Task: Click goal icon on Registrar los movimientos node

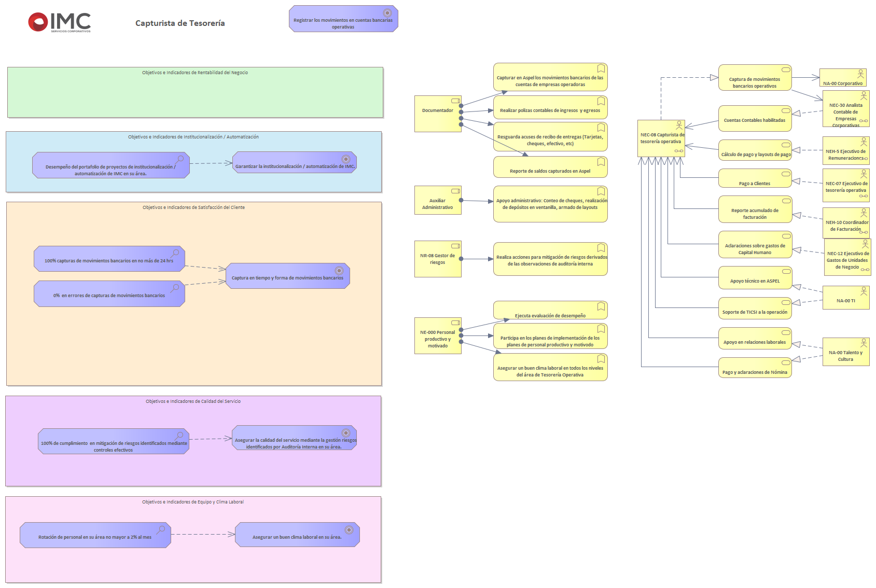Action: click(387, 13)
